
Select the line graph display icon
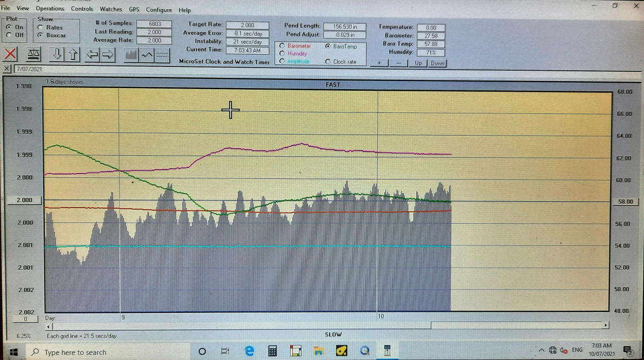tap(147, 55)
